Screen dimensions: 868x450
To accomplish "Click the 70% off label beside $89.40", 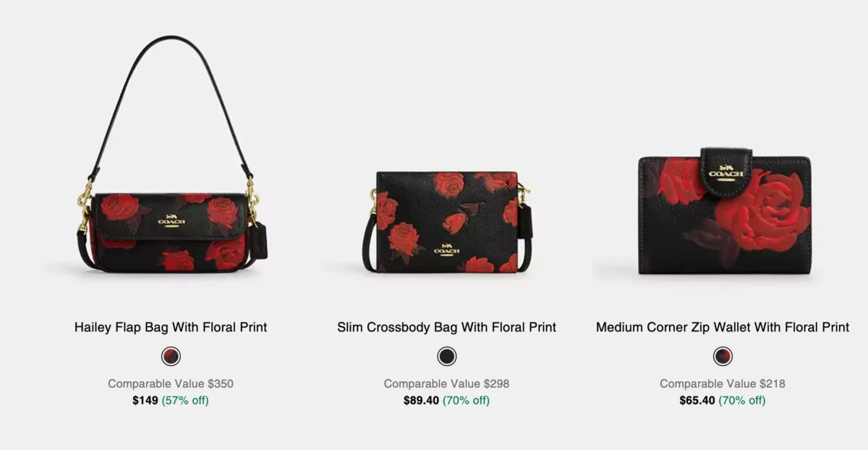I will click(466, 400).
